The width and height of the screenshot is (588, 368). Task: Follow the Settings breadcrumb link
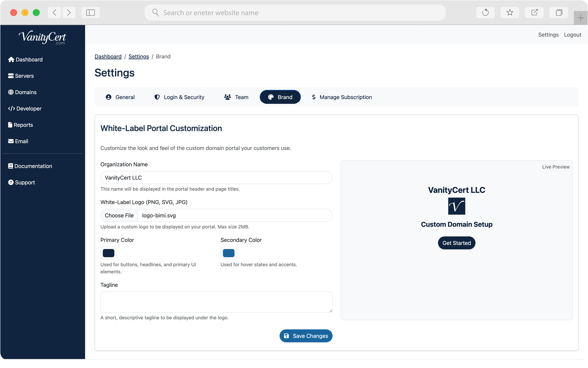point(138,56)
